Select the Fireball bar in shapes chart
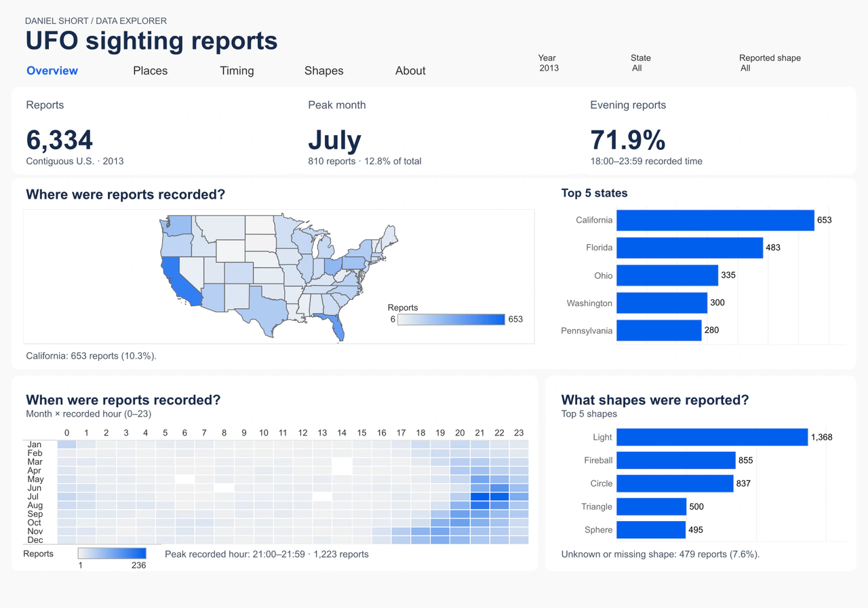Screen dimensions: 868x608 click(x=676, y=460)
